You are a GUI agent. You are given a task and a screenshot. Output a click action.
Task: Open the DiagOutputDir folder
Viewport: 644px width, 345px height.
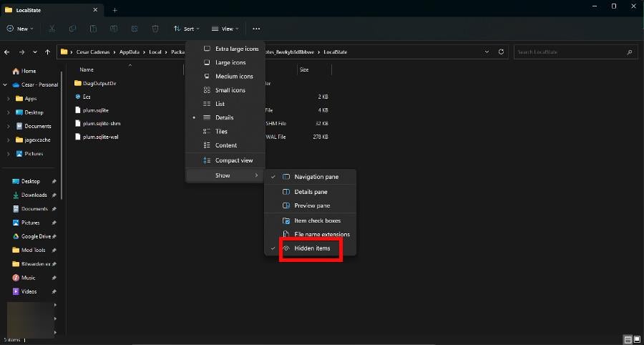(98, 83)
